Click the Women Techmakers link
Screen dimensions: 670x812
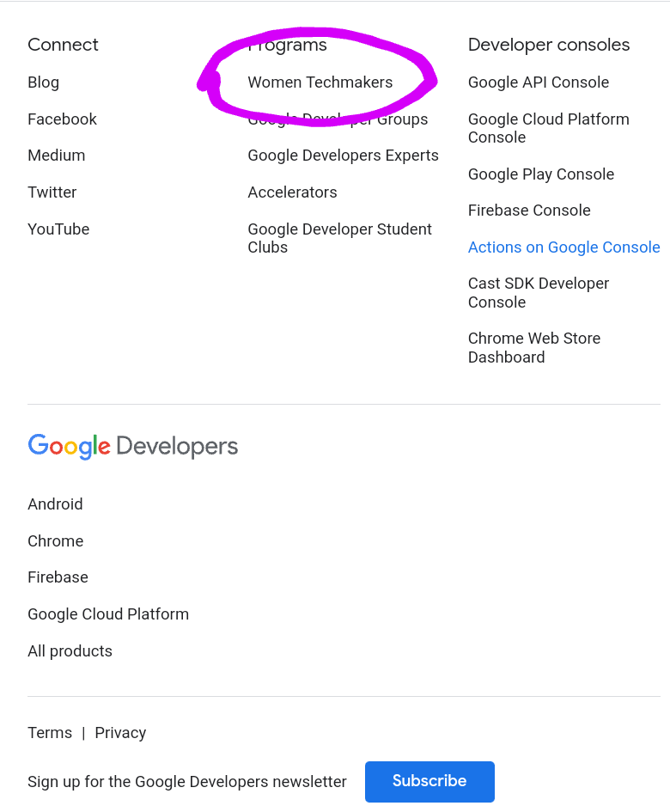point(320,82)
